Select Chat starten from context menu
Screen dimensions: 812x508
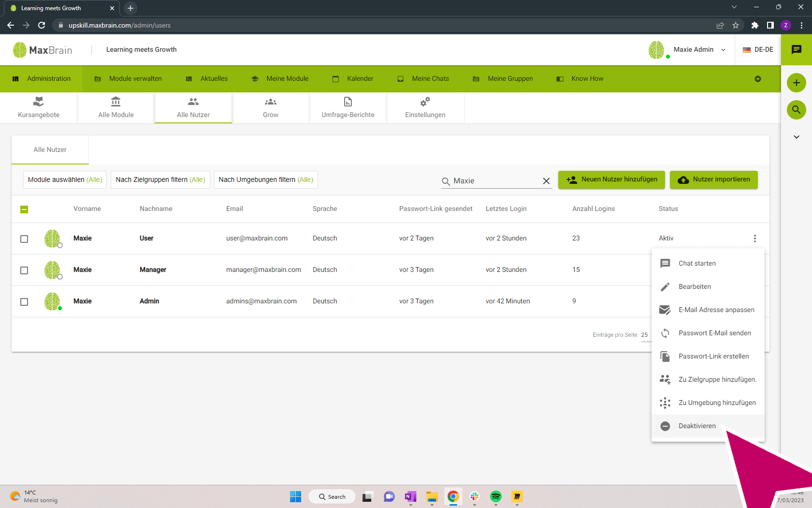(x=708, y=263)
